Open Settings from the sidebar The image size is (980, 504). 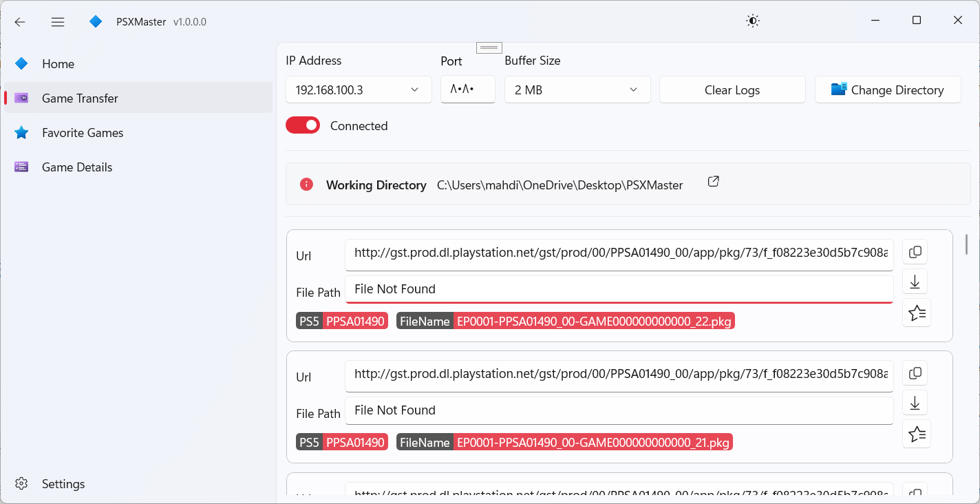point(138,484)
